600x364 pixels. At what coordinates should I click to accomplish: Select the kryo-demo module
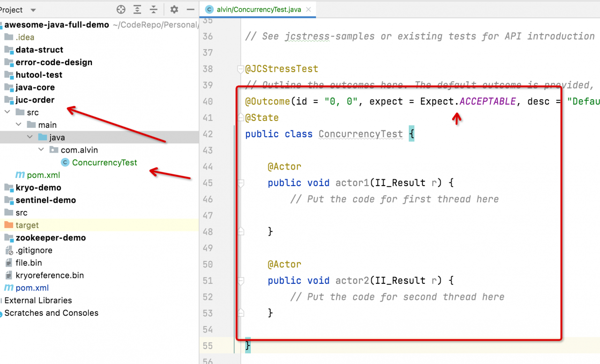[38, 187]
